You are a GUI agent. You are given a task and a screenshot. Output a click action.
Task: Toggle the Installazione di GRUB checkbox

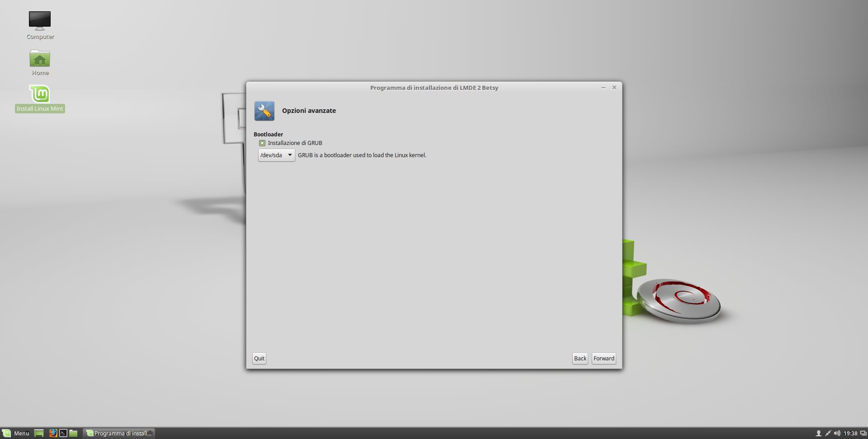(x=262, y=143)
